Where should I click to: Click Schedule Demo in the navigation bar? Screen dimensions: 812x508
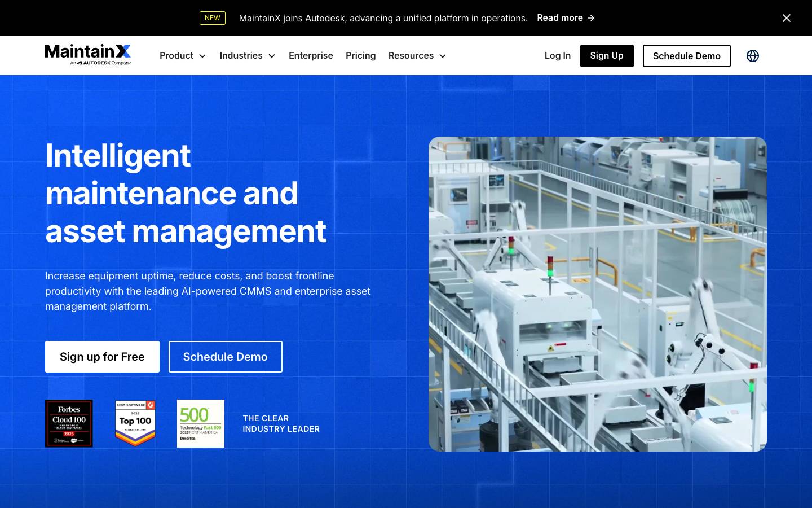click(x=687, y=56)
